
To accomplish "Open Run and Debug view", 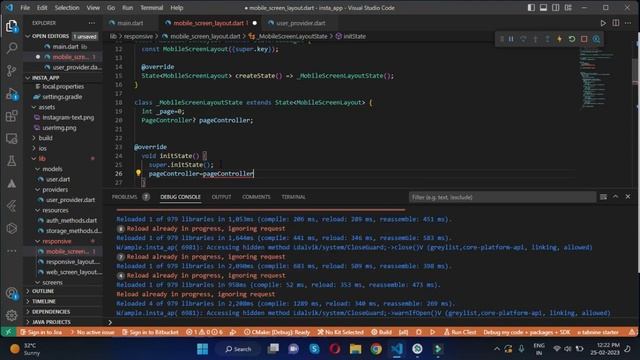I will tap(11, 94).
